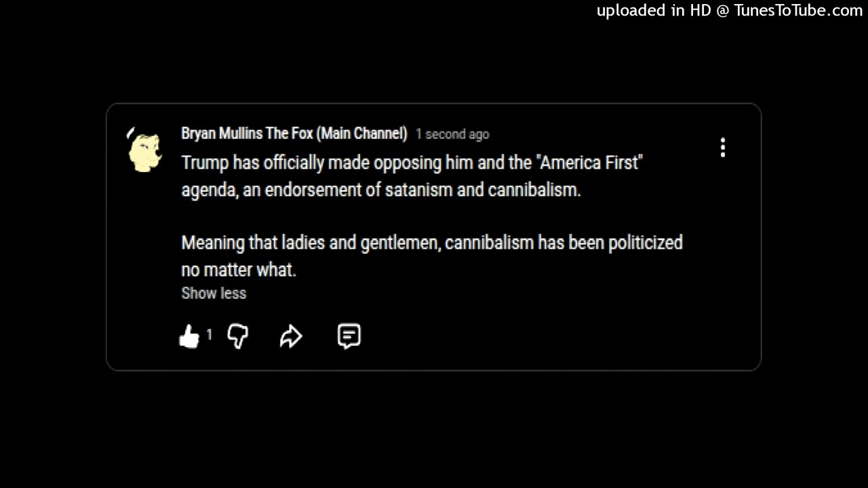
Task: Click the "1 second ago" timestamp
Action: click(452, 134)
